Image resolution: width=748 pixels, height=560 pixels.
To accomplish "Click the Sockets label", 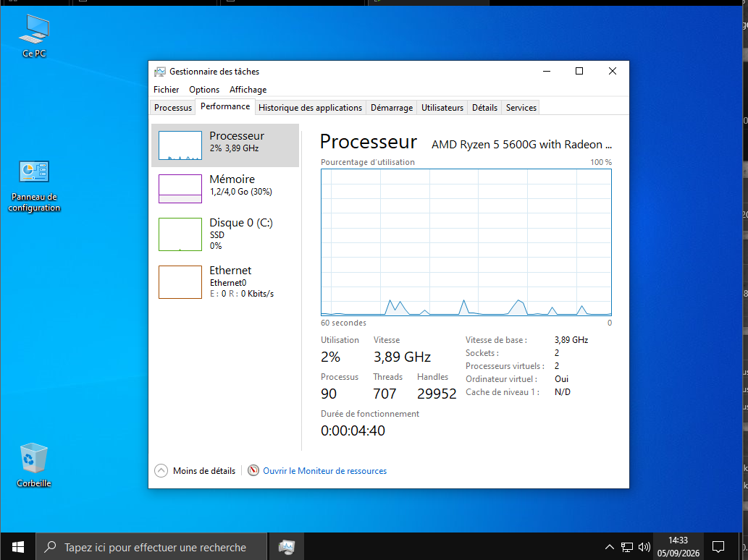I will pyautogui.click(x=482, y=352).
